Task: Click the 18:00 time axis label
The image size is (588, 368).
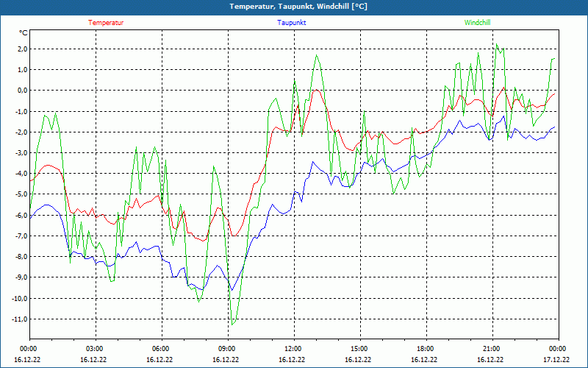Action: click(x=426, y=349)
